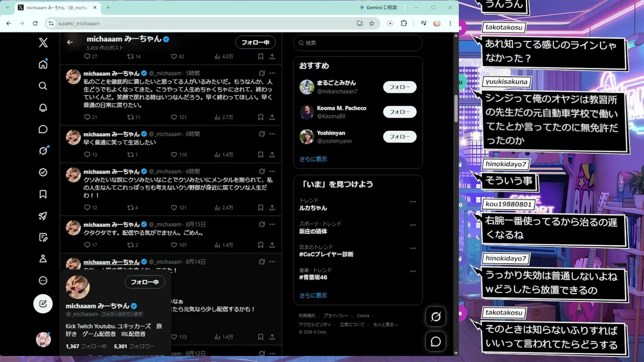The width and height of the screenshot is (644, 362).
Task: Click the browser page vertical scrollbar
Action: (456, 108)
